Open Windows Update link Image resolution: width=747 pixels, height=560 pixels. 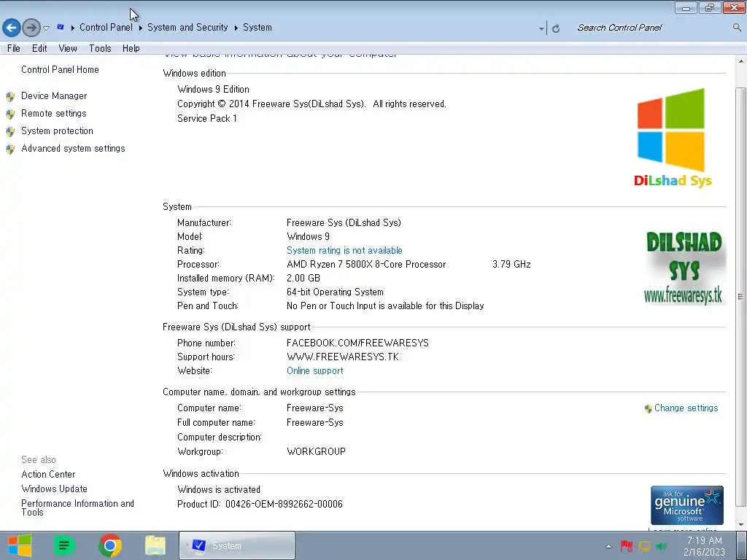[x=54, y=489]
